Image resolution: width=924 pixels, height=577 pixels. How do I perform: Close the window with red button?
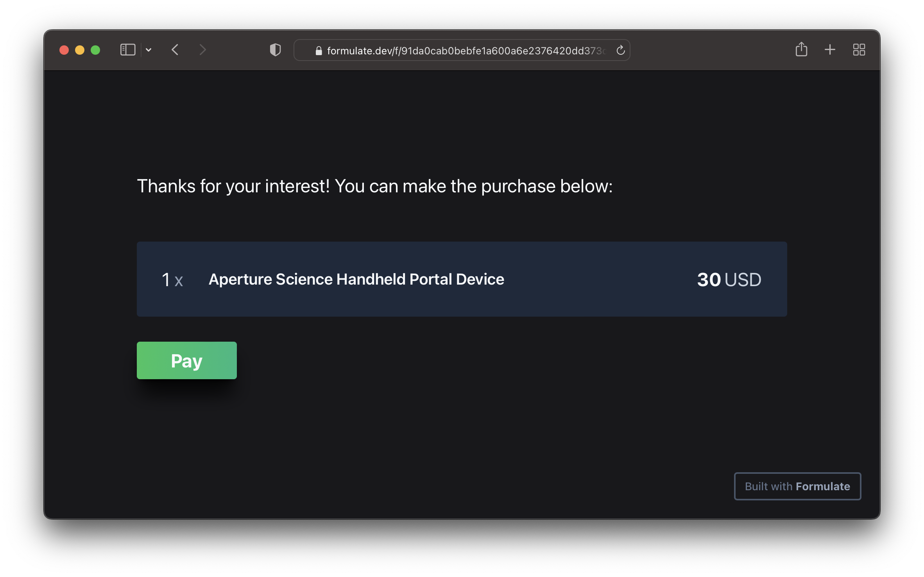point(64,50)
